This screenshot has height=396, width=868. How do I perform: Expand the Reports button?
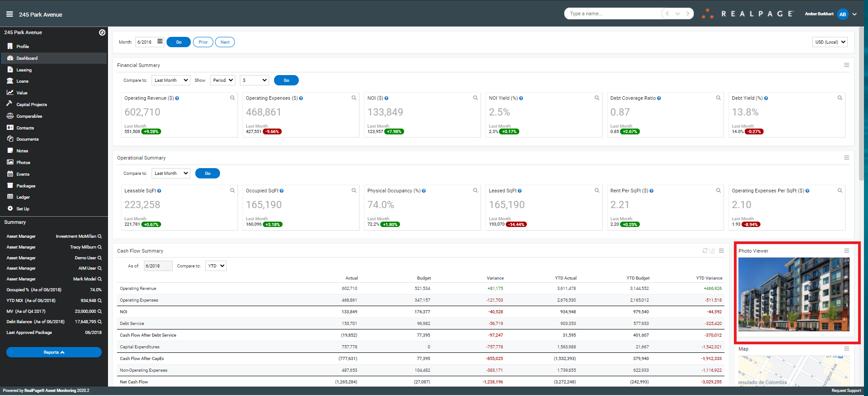(54, 352)
